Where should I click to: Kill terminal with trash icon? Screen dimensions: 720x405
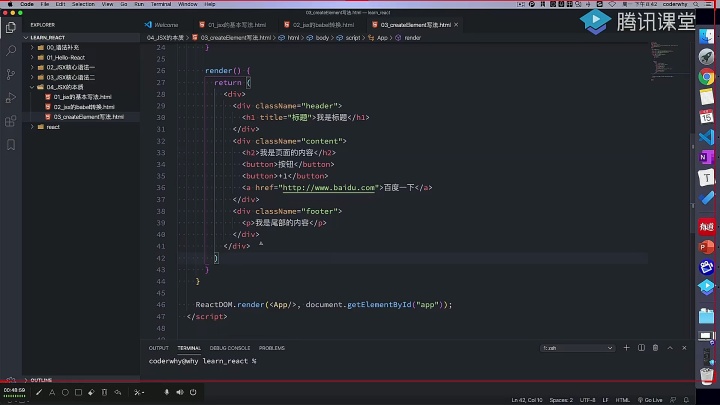(x=655, y=348)
